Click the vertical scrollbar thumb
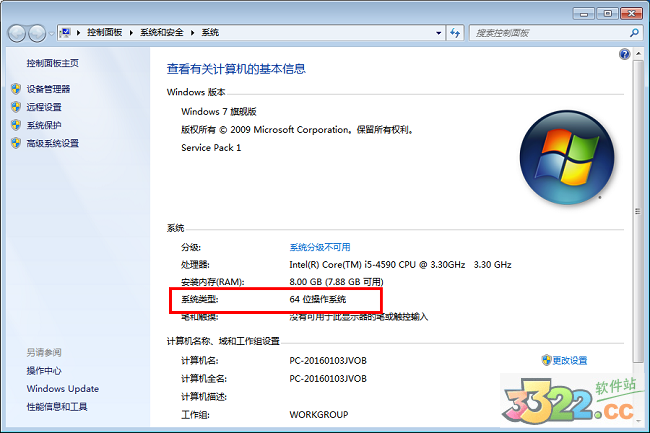650x433 pixels. tap(638, 211)
